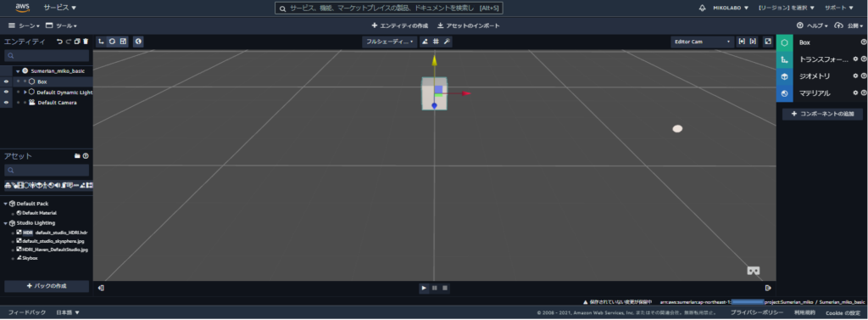Open the シーン menu
This screenshot has height=320, width=868.
(x=24, y=26)
